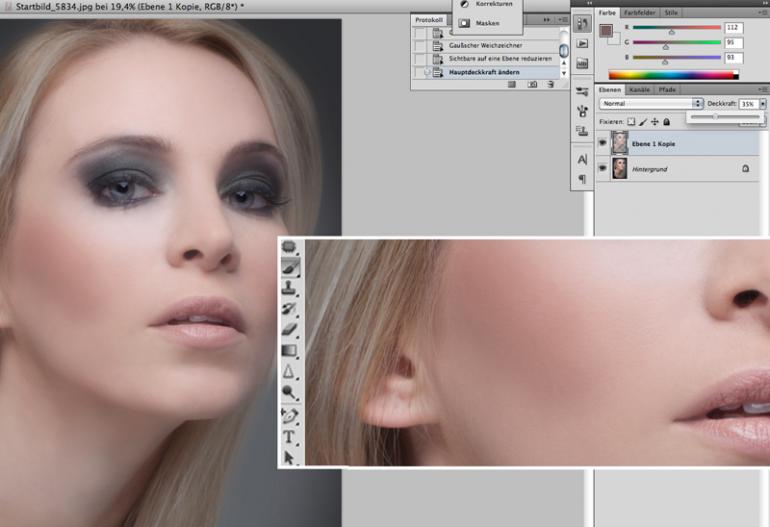Select the Farbe tab
Screen dimensions: 770x527
(x=607, y=13)
